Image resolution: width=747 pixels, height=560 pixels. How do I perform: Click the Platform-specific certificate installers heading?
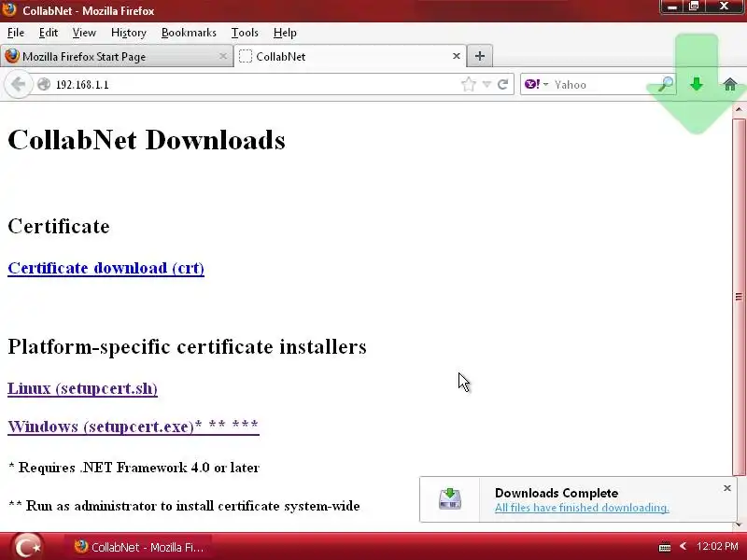(188, 346)
